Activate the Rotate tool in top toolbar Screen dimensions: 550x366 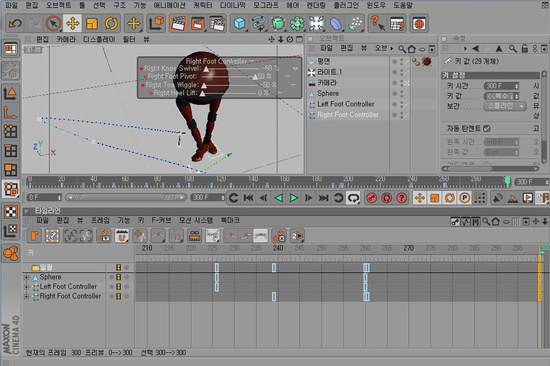click(x=111, y=24)
